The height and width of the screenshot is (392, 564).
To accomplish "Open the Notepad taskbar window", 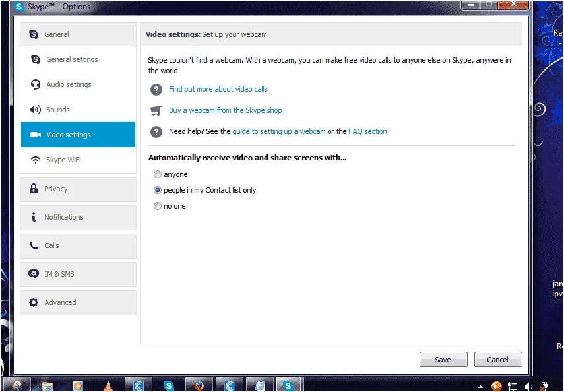I will [x=260, y=386].
